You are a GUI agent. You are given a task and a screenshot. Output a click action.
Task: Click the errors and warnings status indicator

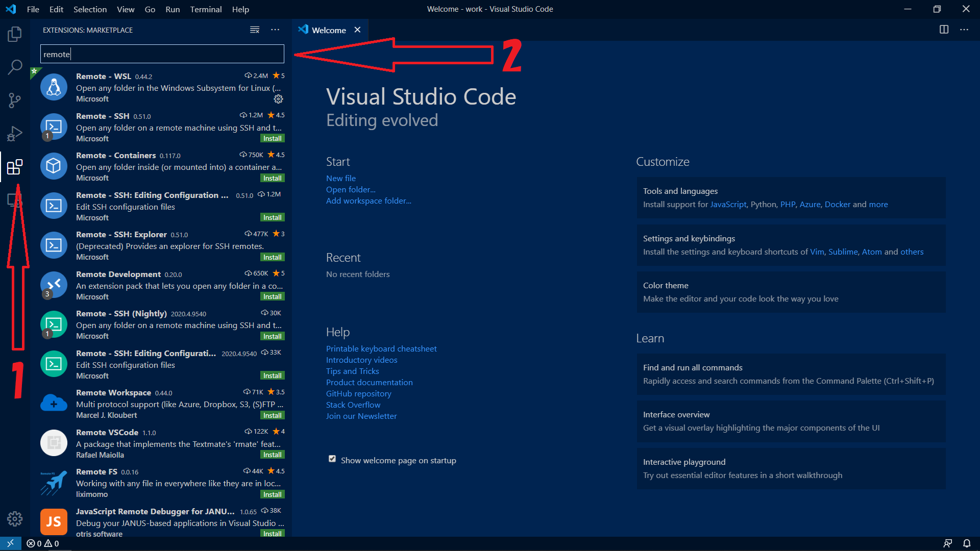[x=42, y=543]
